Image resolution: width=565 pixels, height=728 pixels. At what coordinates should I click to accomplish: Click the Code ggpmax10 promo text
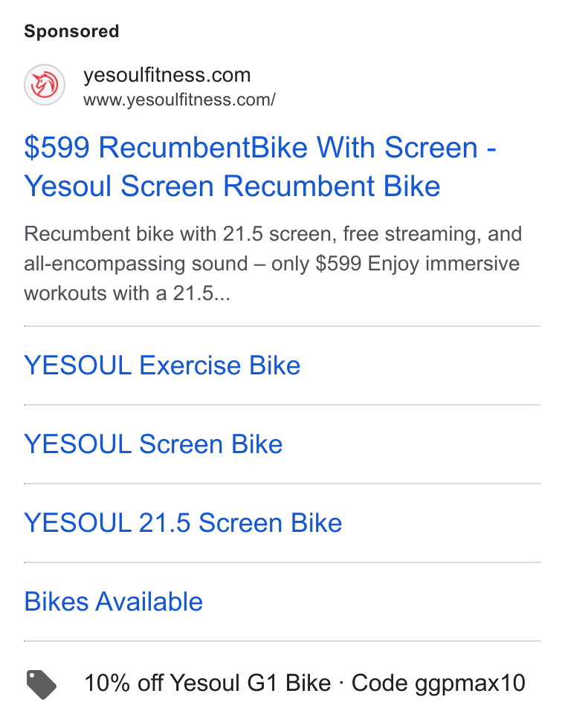pyautogui.click(x=438, y=684)
